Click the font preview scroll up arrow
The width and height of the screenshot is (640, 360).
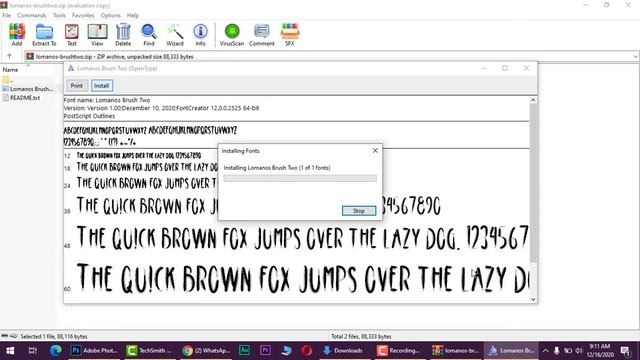click(533, 100)
